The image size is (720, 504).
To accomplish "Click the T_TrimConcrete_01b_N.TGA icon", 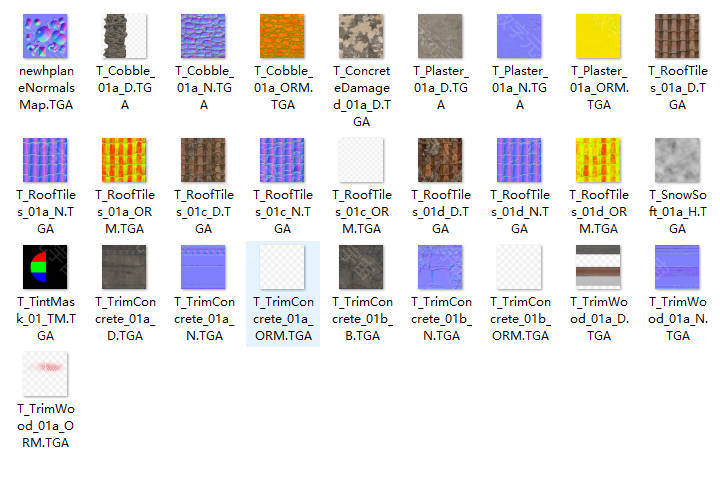I will click(440, 267).
